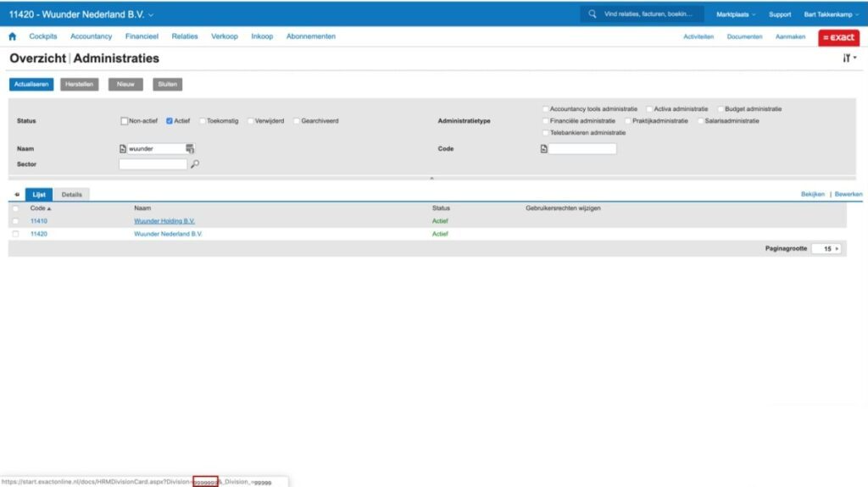Open the column settings icon top right
The width and height of the screenshot is (868, 487).
tap(849, 58)
